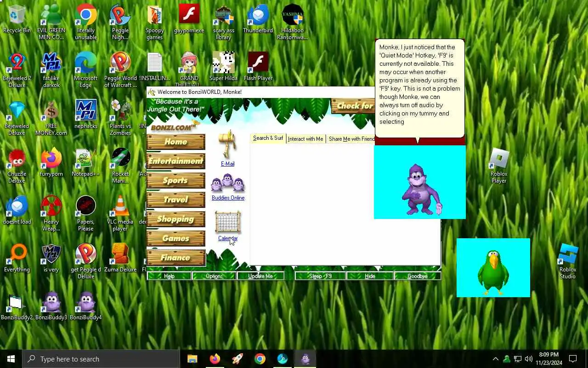Click the Options button
588x368 pixels.
point(214,276)
